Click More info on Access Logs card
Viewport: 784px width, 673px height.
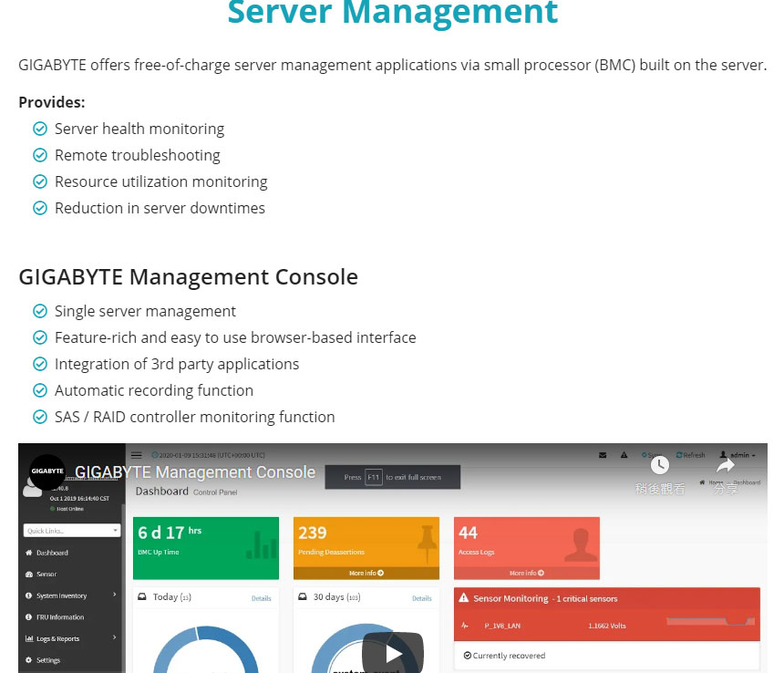tap(527, 573)
